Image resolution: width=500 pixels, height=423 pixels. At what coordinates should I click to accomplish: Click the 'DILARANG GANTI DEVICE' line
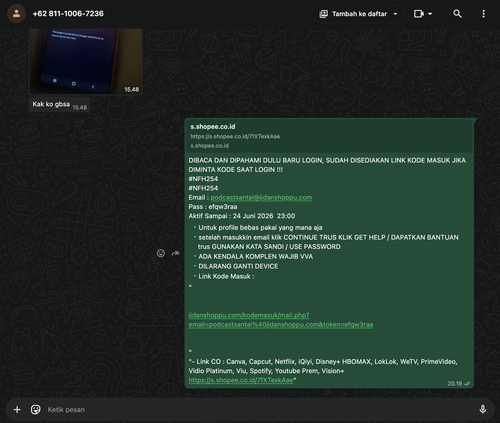tap(238, 266)
